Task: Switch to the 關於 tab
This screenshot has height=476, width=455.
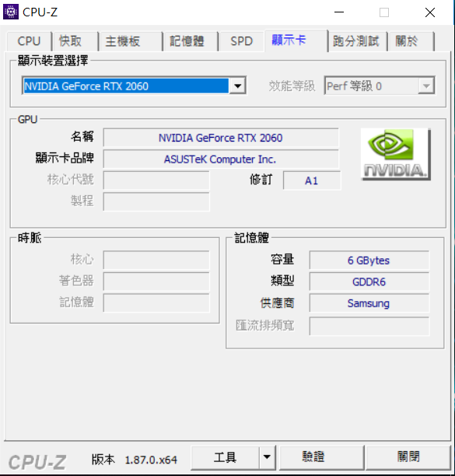Action: (x=411, y=41)
